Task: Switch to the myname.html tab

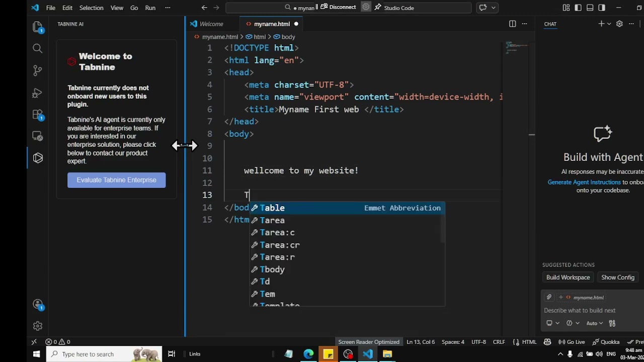Action: pos(272,24)
